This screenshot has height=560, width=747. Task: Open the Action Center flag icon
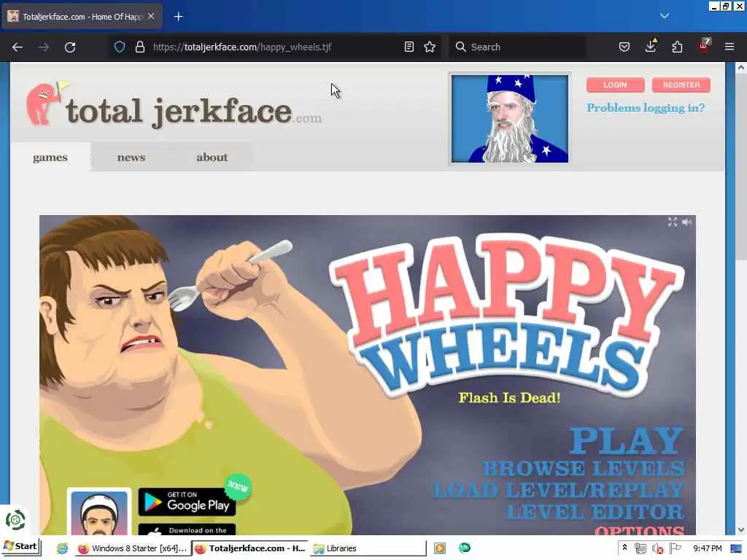[675, 548]
